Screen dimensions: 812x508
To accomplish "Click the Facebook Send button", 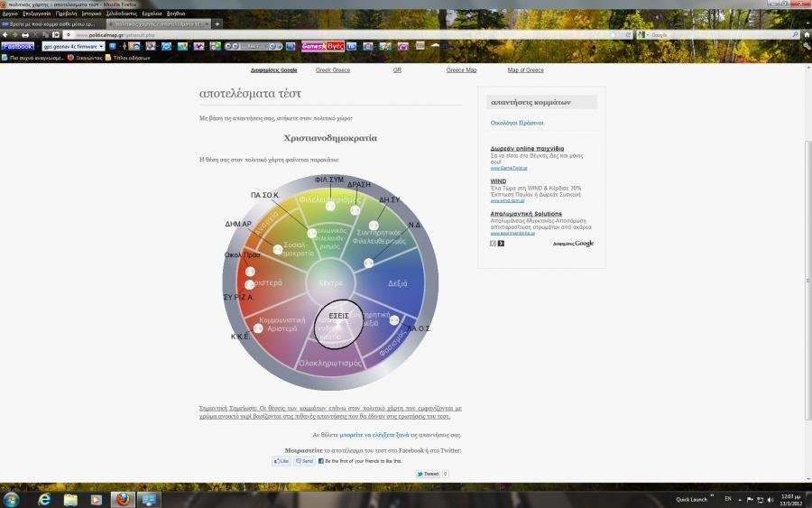I will 305,461.
